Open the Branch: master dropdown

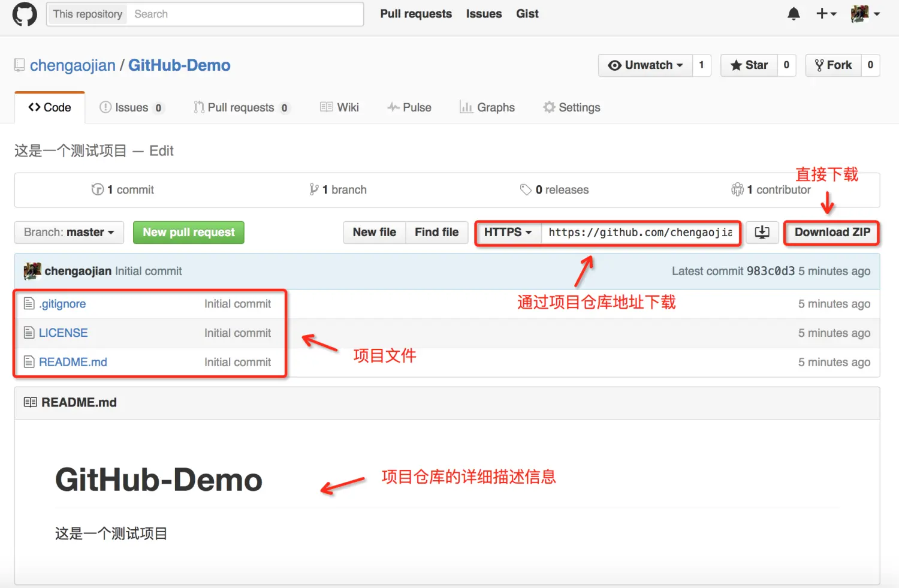click(x=69, y=233)
